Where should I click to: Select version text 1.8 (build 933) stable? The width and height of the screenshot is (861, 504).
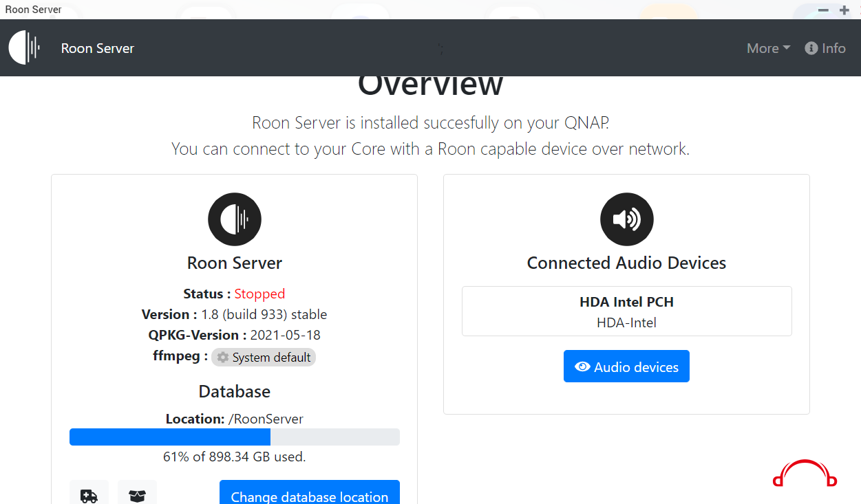(264, 314)
